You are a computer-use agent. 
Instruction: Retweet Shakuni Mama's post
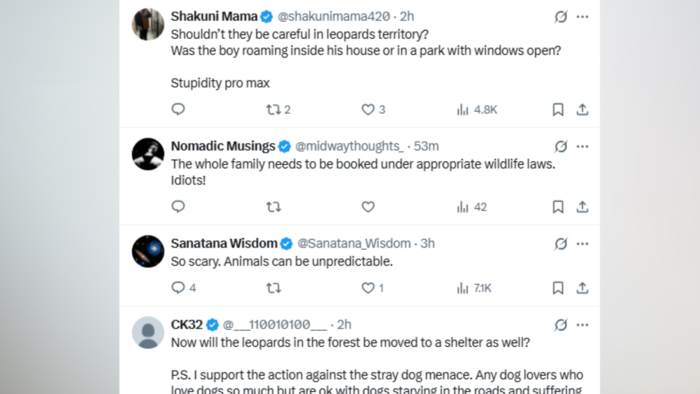click(278, 109)
